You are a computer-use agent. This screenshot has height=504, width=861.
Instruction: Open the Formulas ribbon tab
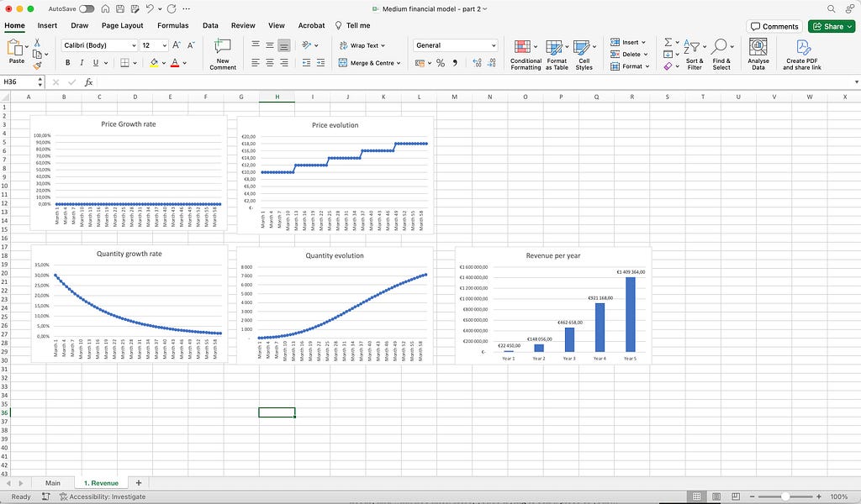(173, 25)
